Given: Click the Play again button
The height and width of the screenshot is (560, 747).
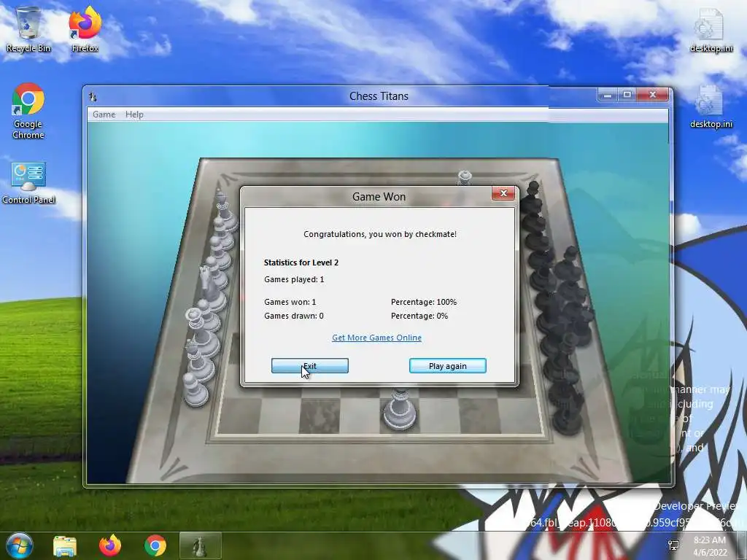Looking at the screenshot, I should [x=447, y=366].
